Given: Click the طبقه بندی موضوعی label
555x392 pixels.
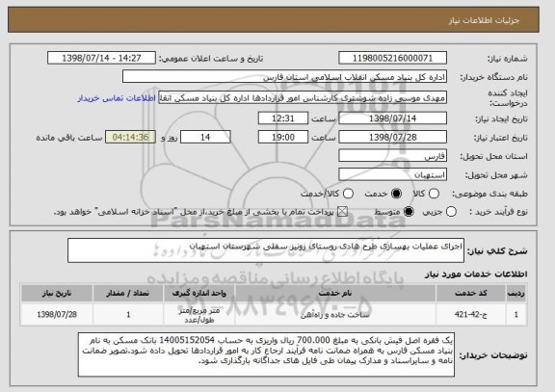Looking at the screenshot, I should coord(489,194).
